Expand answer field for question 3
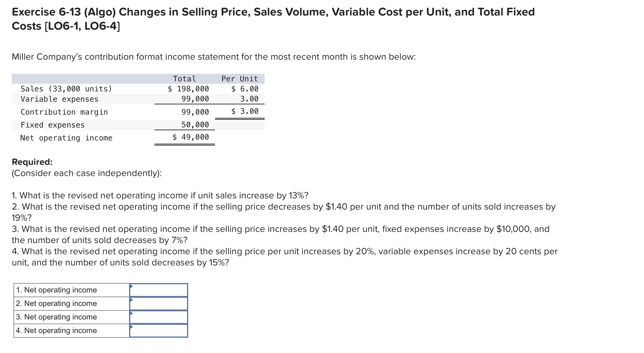The width and height of the screenshot is (644, 353). pyautogui.click(x=159, y=317)
